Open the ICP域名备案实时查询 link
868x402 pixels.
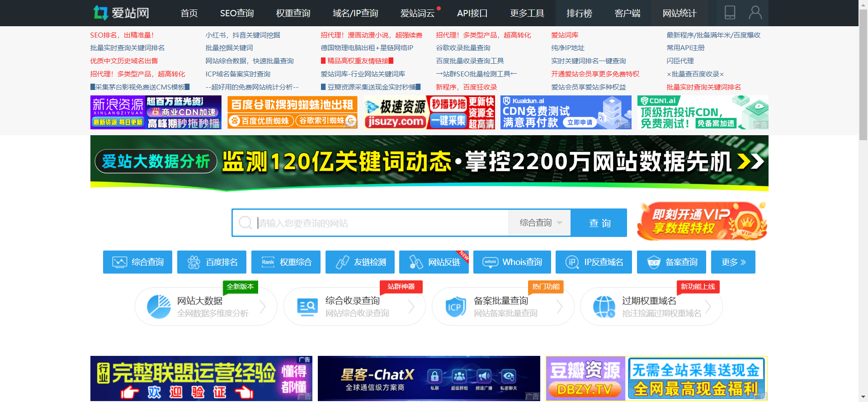(x=238, y=74)
